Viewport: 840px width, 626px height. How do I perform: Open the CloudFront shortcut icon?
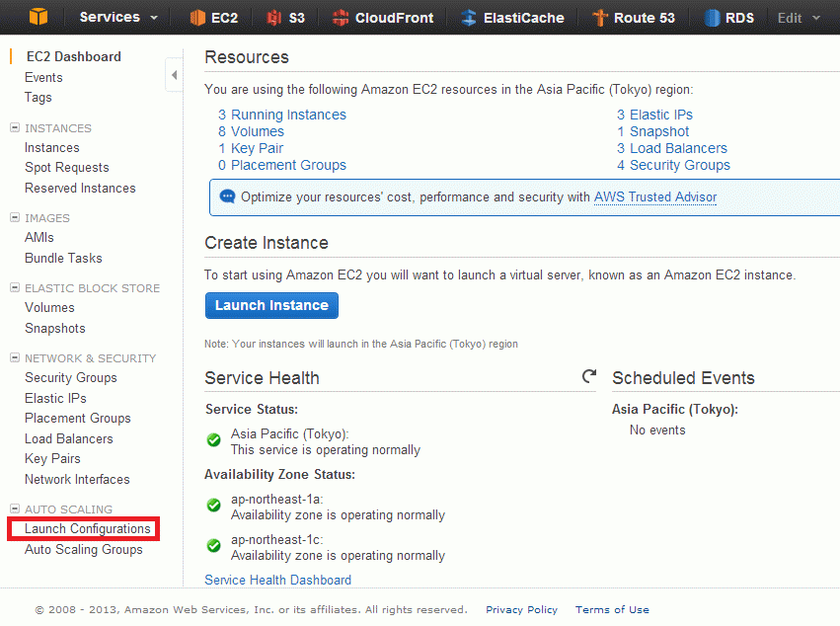pyautogui.click(x=341, y=18)
